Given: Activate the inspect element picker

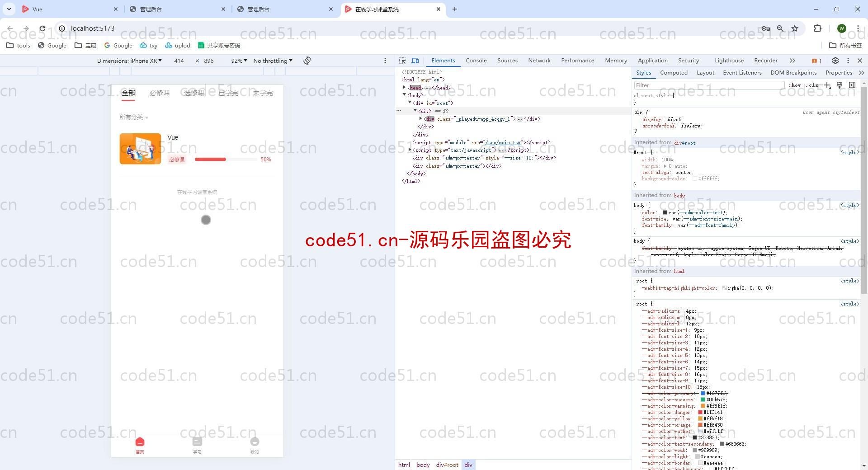Looking at the screenshot, I should 402,61.
